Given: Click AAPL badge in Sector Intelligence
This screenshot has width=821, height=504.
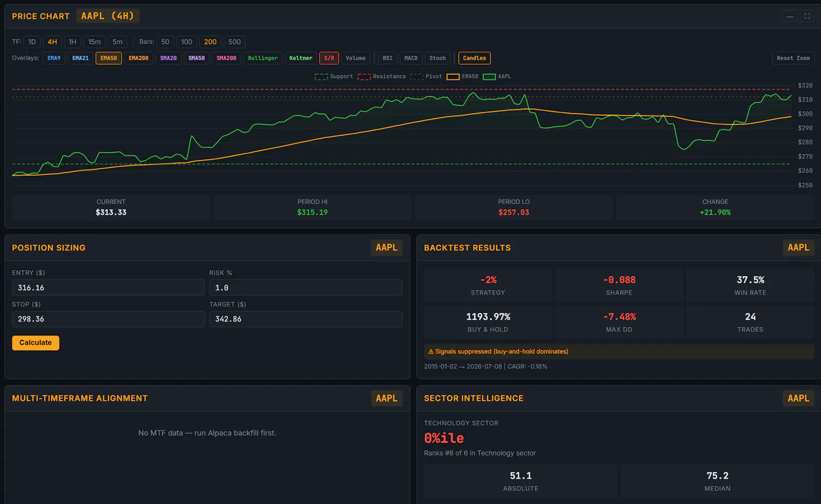Looking at the screenshot, I should coord(798,398).
